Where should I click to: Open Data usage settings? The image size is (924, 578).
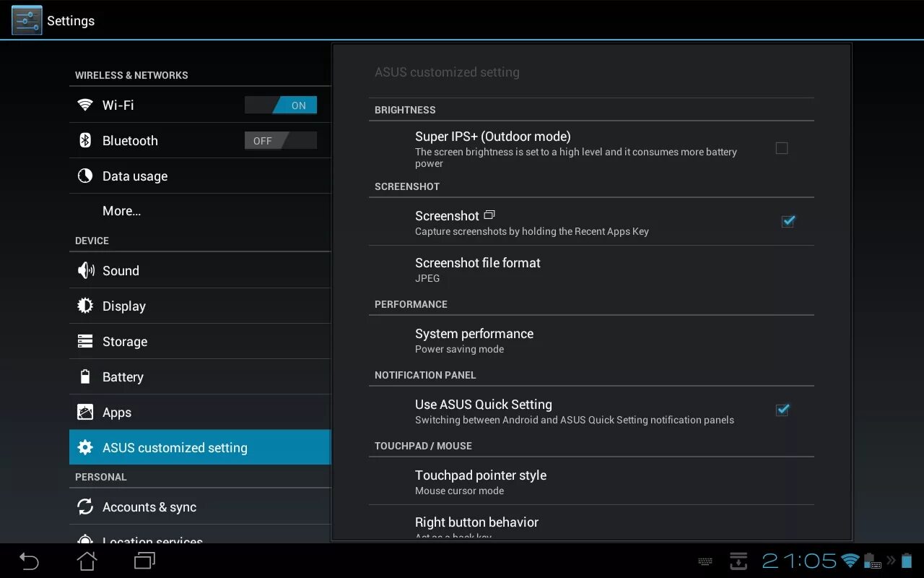(200, 176)
